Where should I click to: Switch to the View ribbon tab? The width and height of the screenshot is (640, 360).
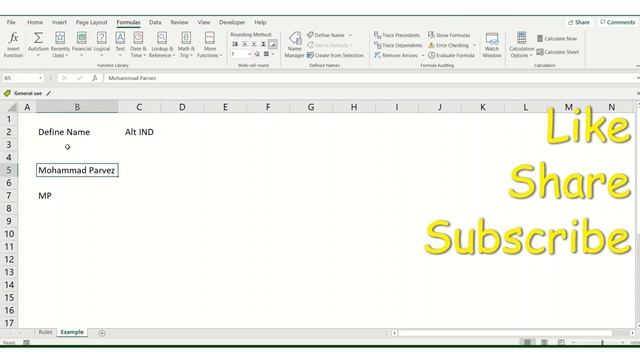point(204,22)
